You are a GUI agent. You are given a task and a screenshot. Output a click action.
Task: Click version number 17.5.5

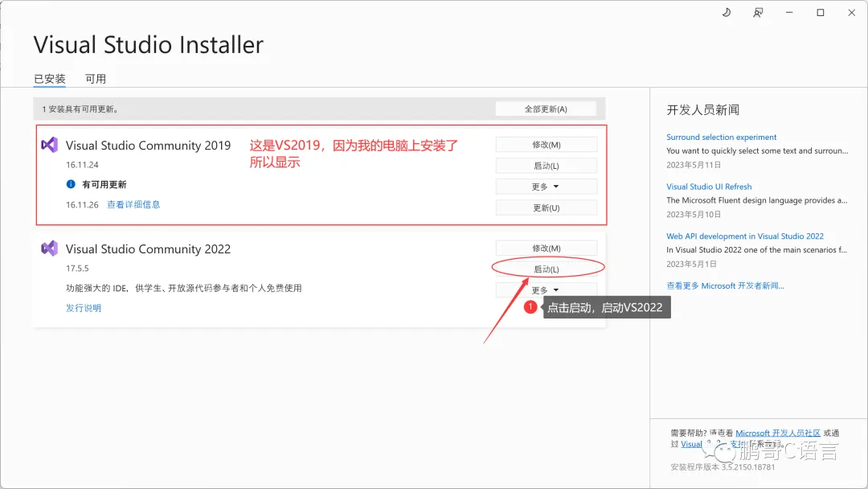pos(77,268)
